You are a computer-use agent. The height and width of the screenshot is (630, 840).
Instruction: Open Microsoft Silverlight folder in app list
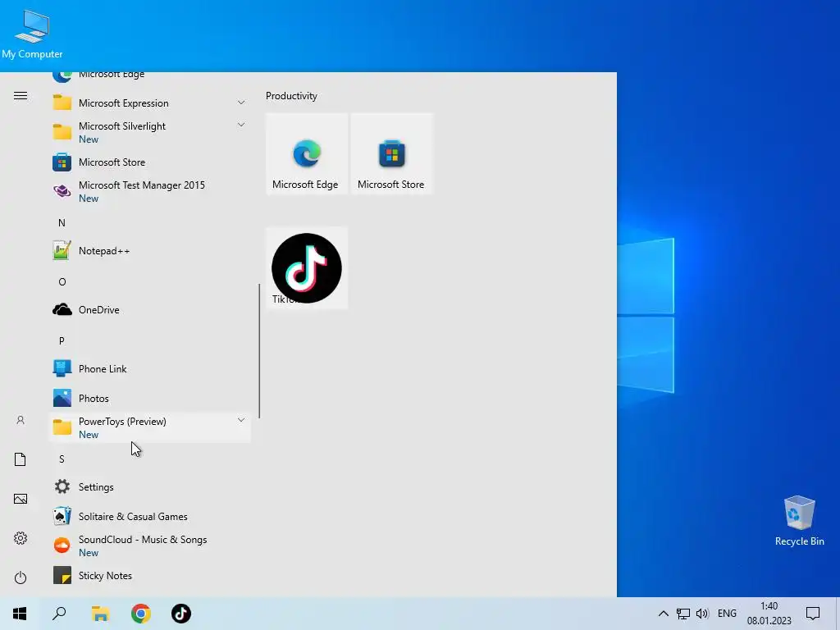tap(149, 132)
